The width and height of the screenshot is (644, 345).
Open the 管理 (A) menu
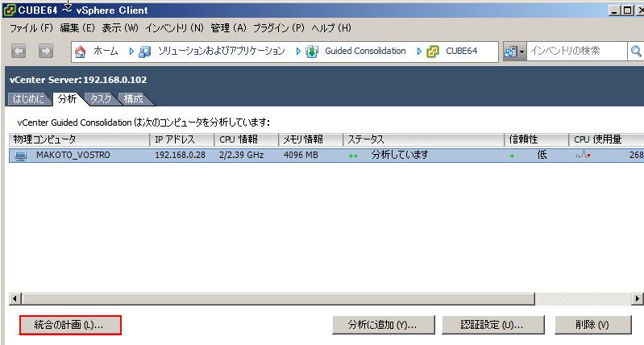(228, 28)
